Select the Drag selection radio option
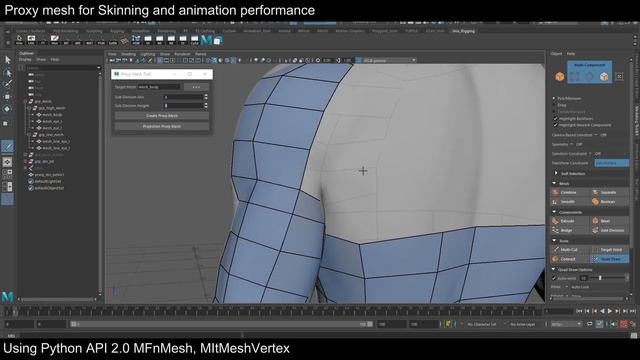Image resolution: width=640 pixels, height=360 pixels. [554, 105]
